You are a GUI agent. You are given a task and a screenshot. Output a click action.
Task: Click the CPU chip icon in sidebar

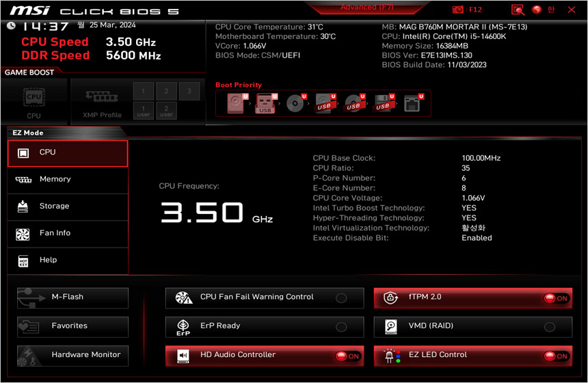pos(23,153)
